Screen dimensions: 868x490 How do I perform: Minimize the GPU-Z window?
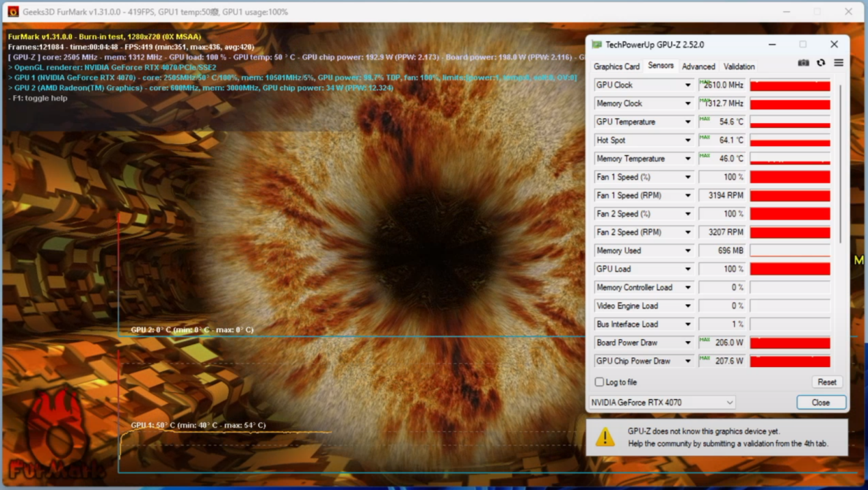click(772, 44)
